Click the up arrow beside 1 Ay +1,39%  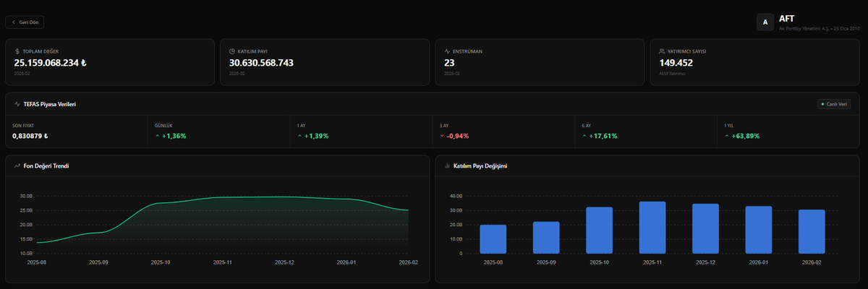tap(299, 136)
